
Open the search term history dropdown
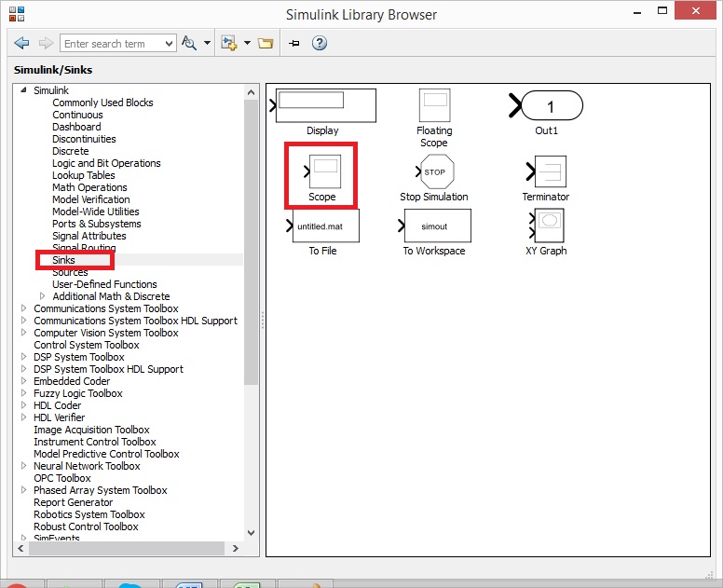pyautogui.click(x=169, y=44)
